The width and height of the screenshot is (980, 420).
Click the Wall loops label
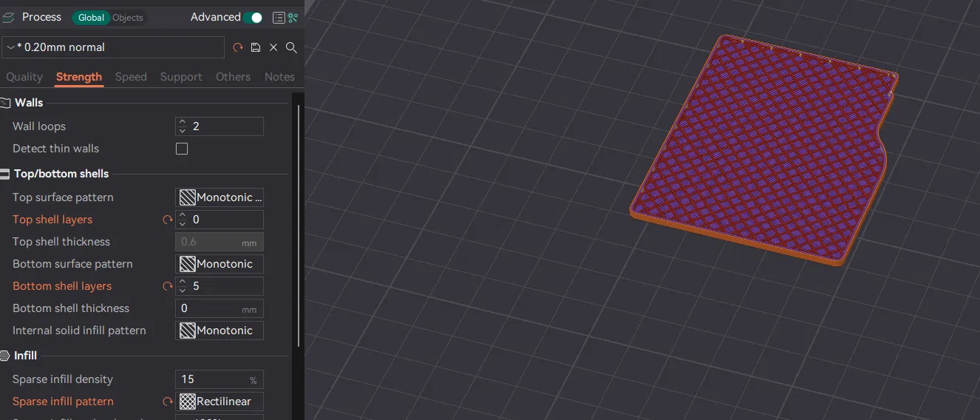[x=39, y=126]
